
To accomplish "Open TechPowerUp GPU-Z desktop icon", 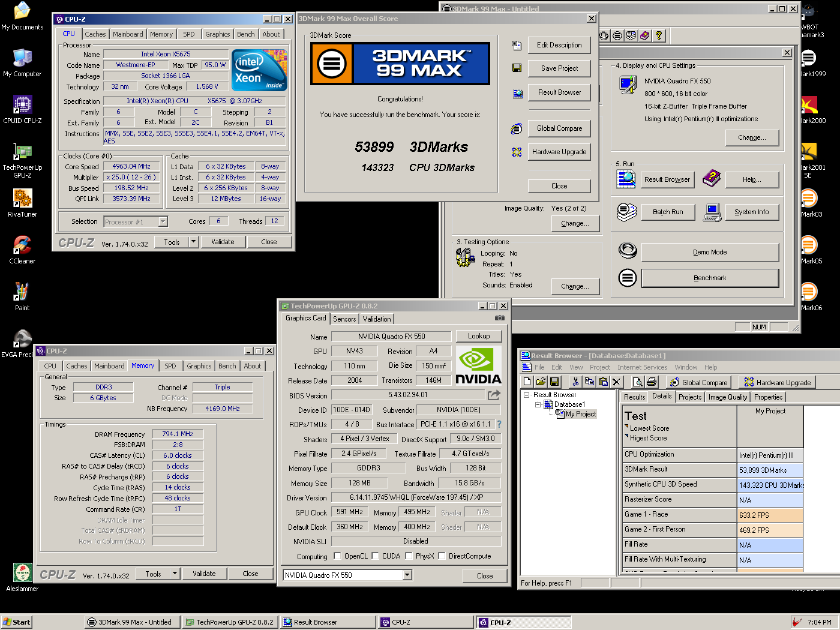I will pyautogui.click(x=22, y=160).
